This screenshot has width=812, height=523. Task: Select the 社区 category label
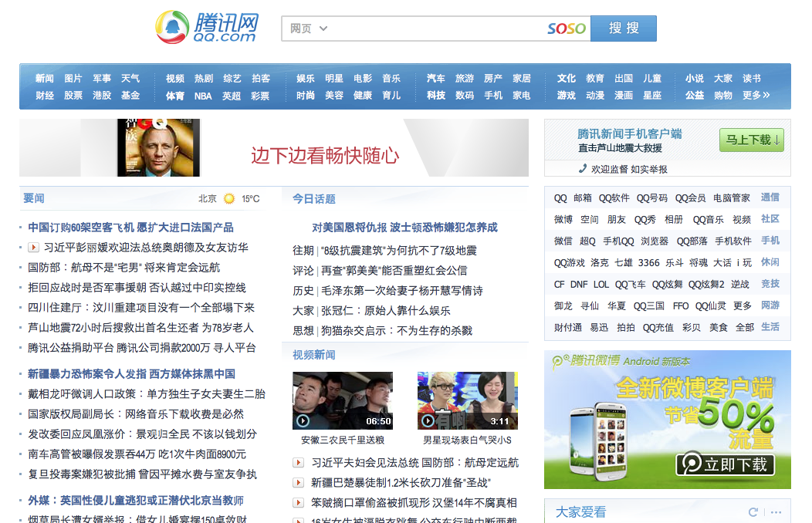pyautogui.click(x=770, y=219)
